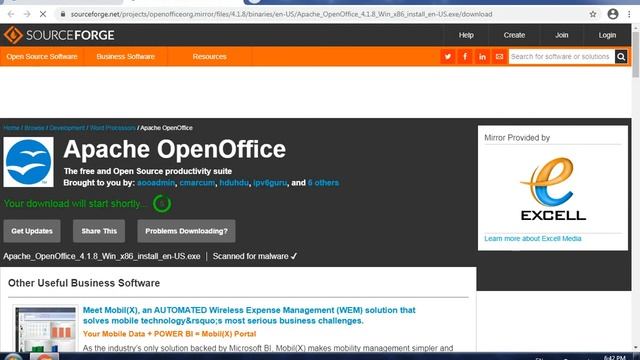This screenshot has height=360, width=640.
Task: Open Chrome's three-dot menu
Action: tap(629, 14)
